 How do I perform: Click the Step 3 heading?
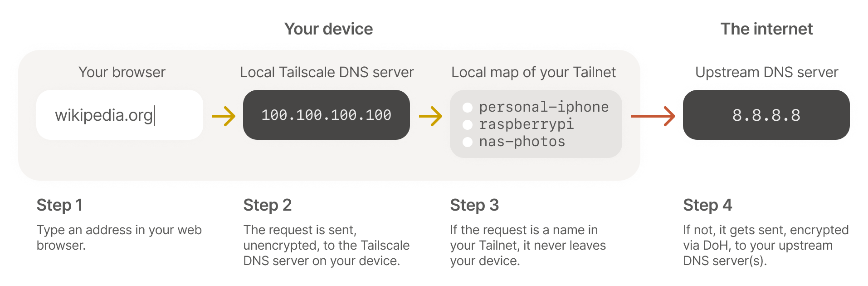click(x=474, y=205)
